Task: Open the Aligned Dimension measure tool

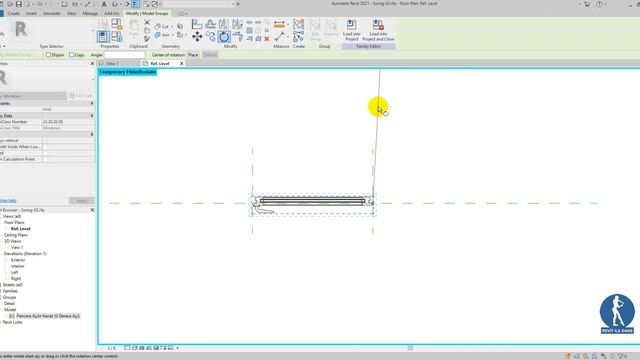Action: (279, 24)
